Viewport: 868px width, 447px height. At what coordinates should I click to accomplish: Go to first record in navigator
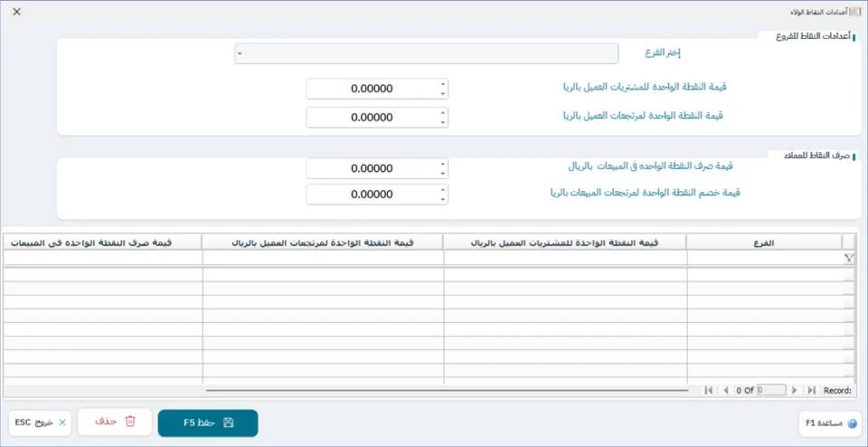pyautogui.click(x=708, y=391)
